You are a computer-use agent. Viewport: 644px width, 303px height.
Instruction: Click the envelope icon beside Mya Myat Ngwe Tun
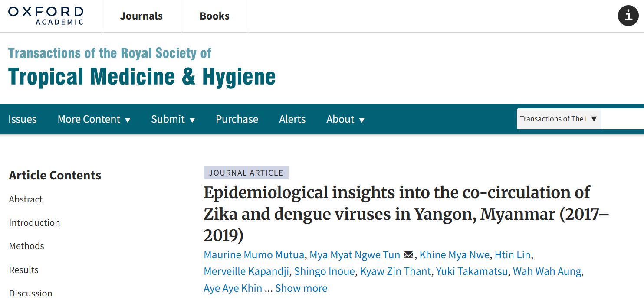coord(408,255)
